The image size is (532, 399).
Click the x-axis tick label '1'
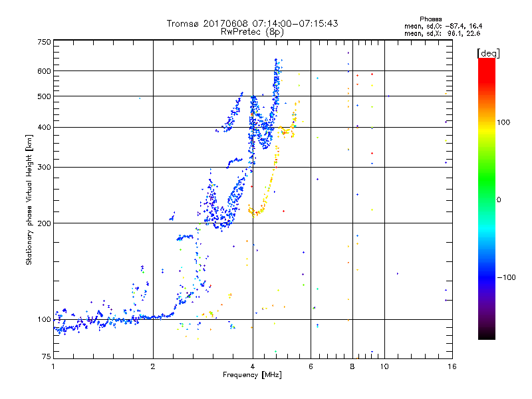(53, 366)
